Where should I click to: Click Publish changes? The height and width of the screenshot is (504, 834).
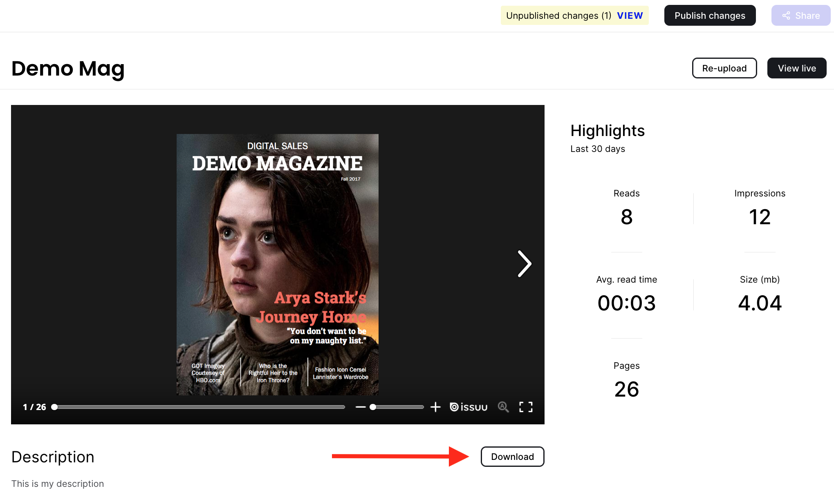(710, 16)
